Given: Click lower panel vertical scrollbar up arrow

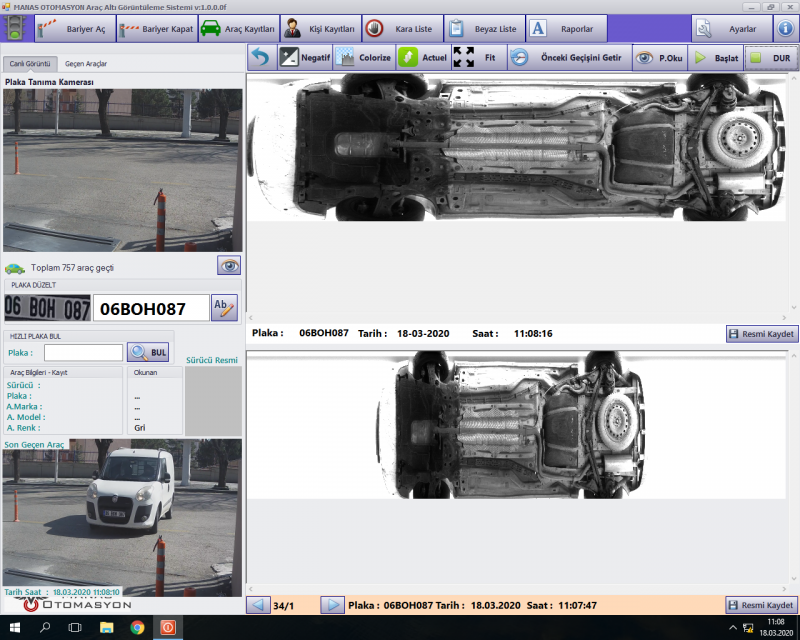Looking at the screenshot, I should tap(794, 356).
